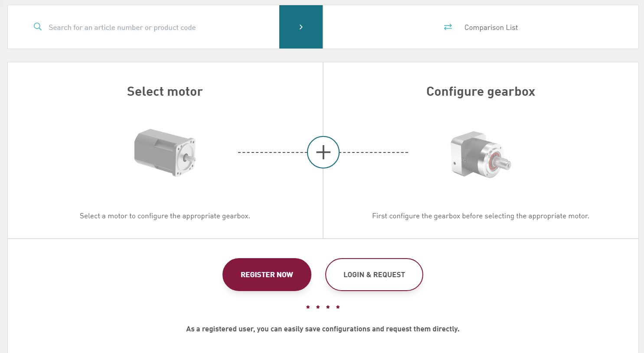Image resolution: width=644 pixels, height=353 pixels.
Task: Submit search with the teal arrow button
Action: coord(301,27)
